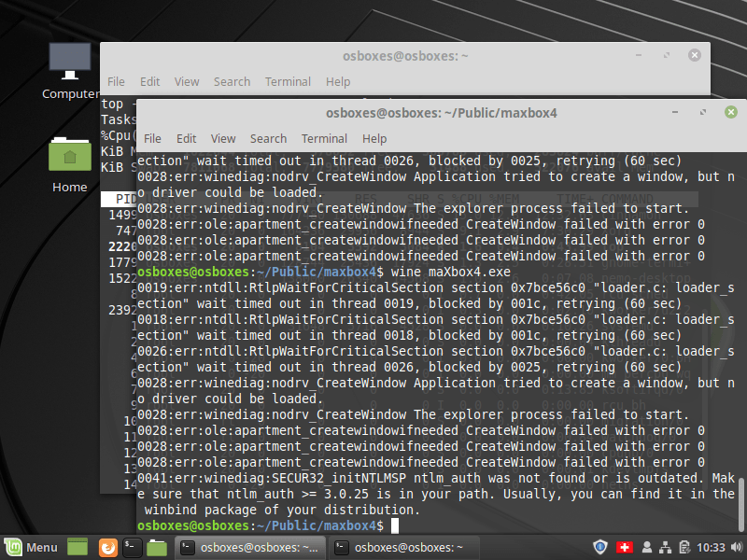Open Help menu in the background terminal window
747x560 pixels.
(x=338, y=81)
